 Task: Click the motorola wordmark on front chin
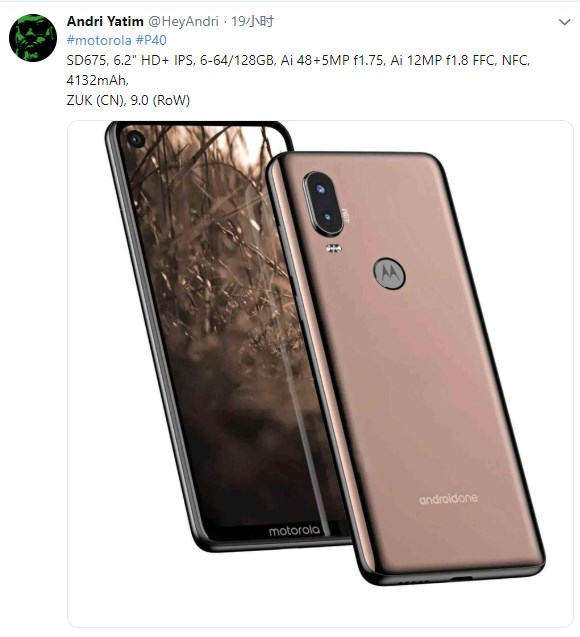click(x=294, y=531)
